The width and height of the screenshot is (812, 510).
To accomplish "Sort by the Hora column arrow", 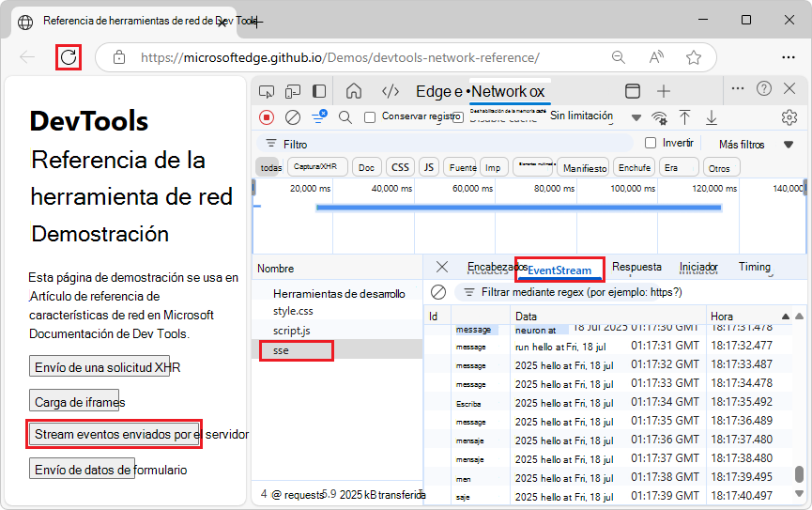I will coord(785,317).
